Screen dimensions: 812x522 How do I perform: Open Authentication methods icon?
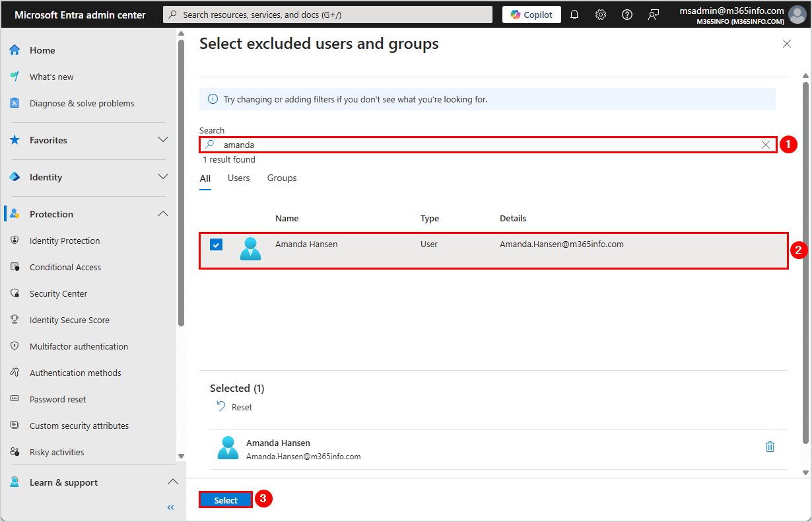point(15,373)
